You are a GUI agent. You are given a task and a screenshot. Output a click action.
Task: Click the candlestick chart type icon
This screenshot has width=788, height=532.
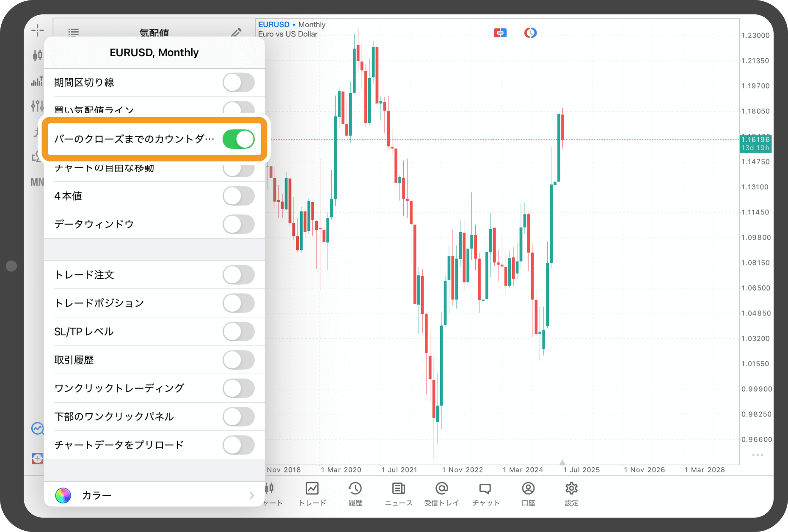point(37,55)
